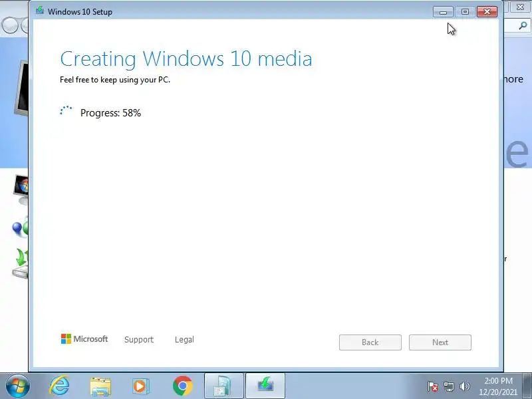This screenshot has width=532, height=399.
Task: Click the Windows Start orb
Action: tap(18, 386)
